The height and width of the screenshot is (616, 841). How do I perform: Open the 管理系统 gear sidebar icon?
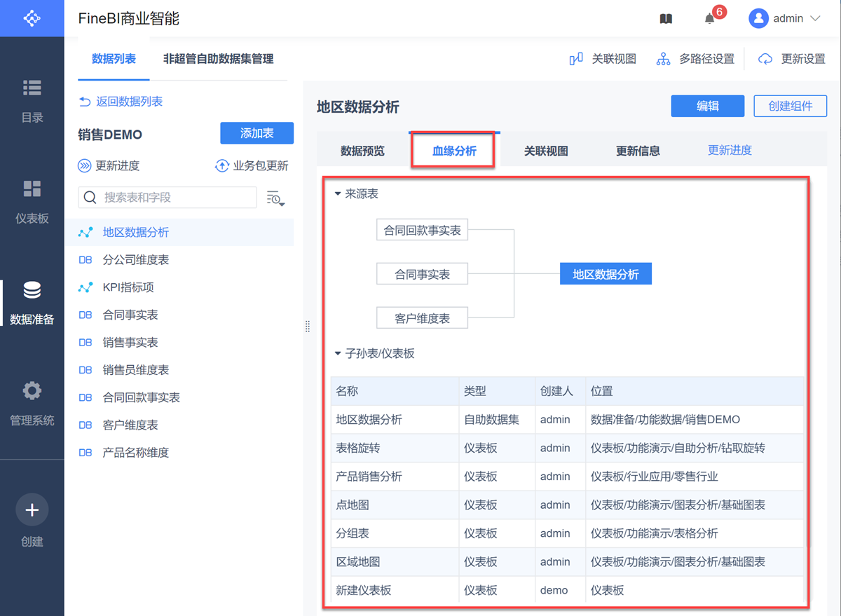(32, 390)
